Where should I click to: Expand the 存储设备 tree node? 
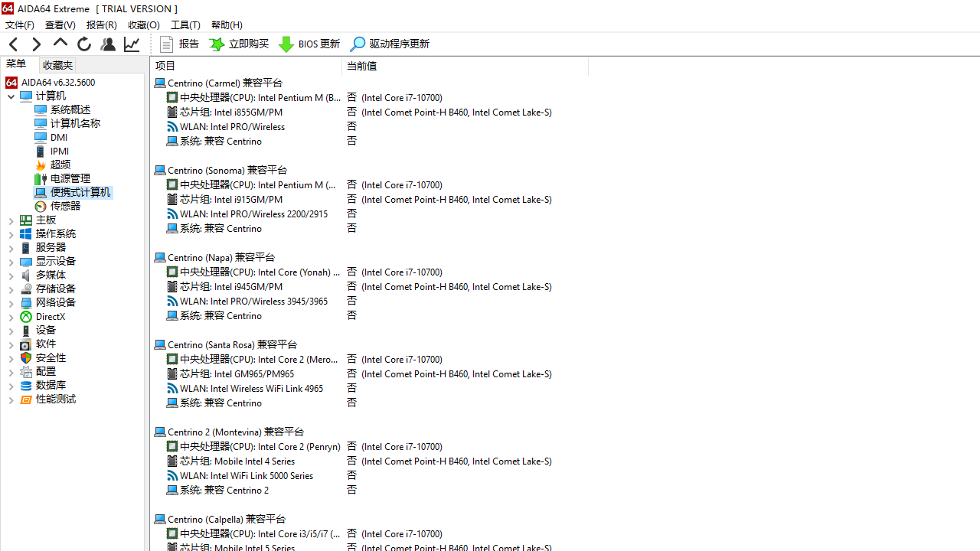[x=11, y=289]
